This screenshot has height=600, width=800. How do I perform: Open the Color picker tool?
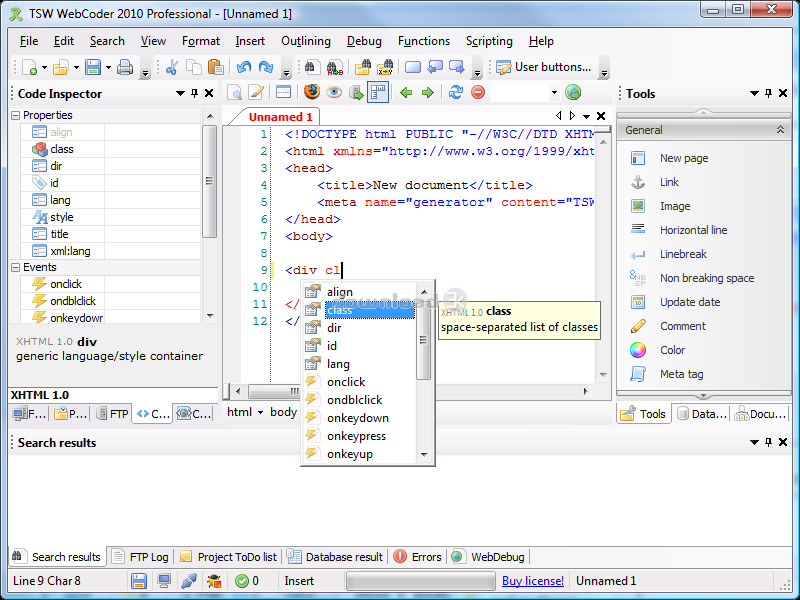(672, 350)
